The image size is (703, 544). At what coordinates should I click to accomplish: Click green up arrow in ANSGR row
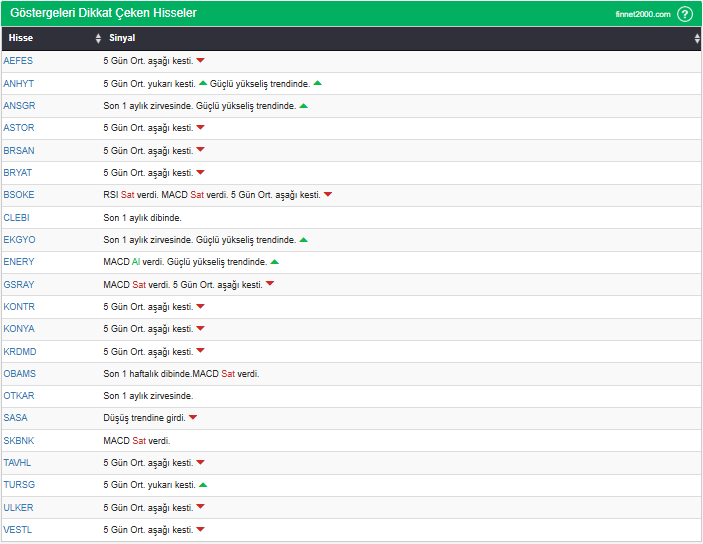point(304,106)
